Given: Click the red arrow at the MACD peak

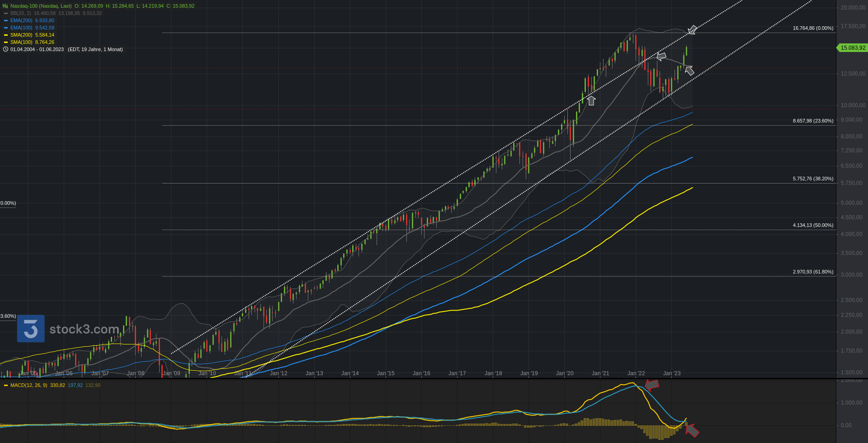Looking at the screenshot, I should tap(651, 385).
